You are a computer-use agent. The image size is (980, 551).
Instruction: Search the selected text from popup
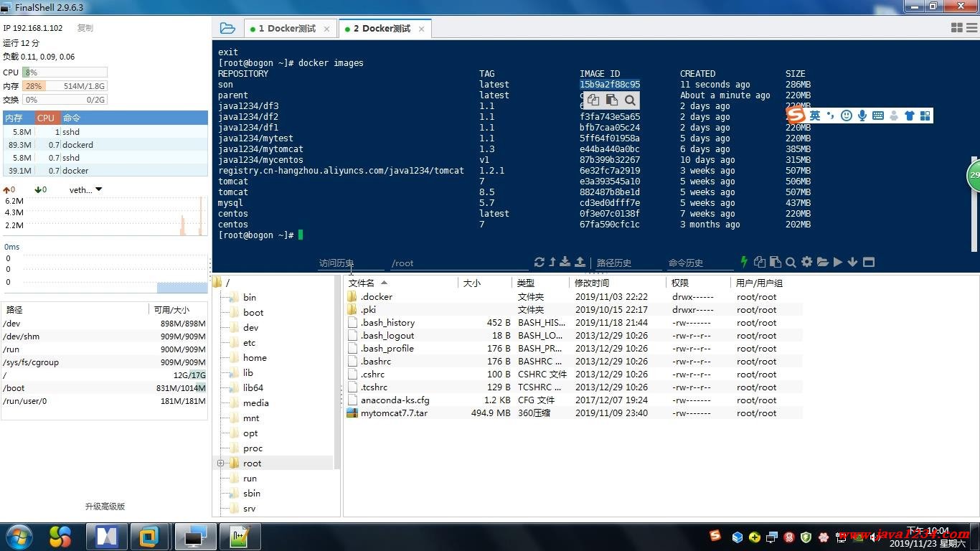[630, 100]
